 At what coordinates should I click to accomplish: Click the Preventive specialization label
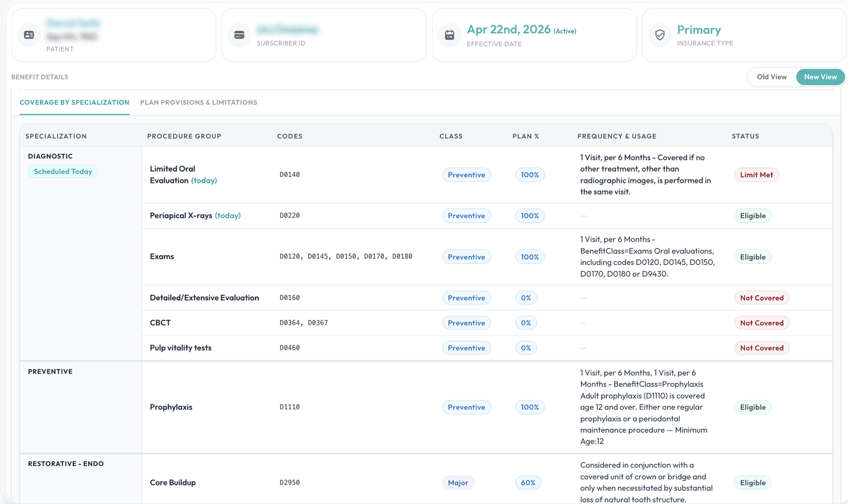(x=50, y=372)
